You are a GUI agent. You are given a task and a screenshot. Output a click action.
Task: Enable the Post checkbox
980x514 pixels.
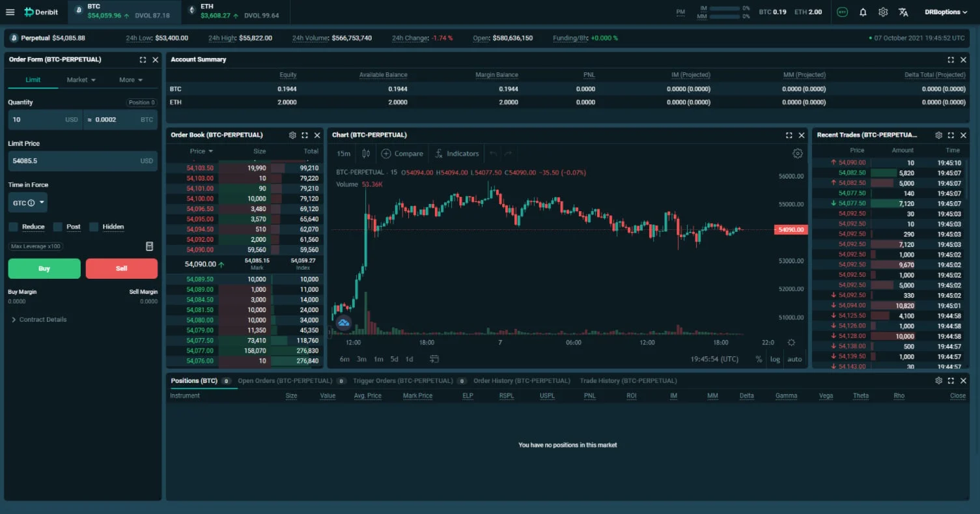(x=57, y=227)
